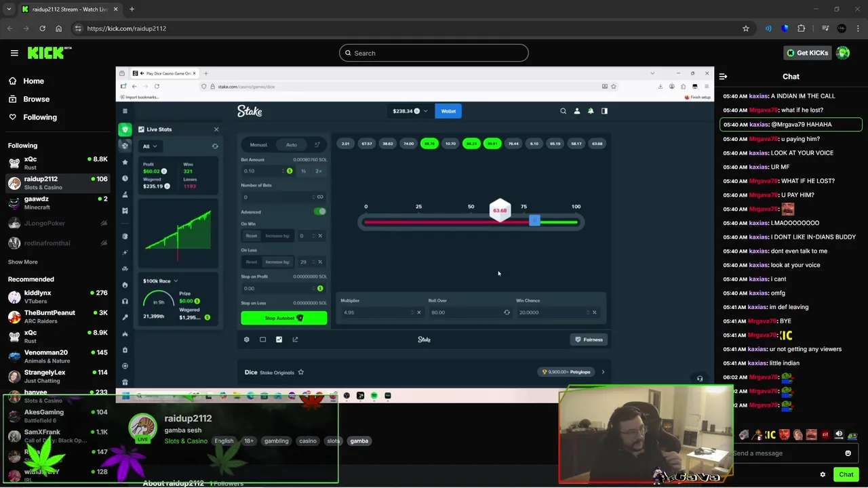Click the Kick logo
This screenshot has width=868, height=488.
49,53
